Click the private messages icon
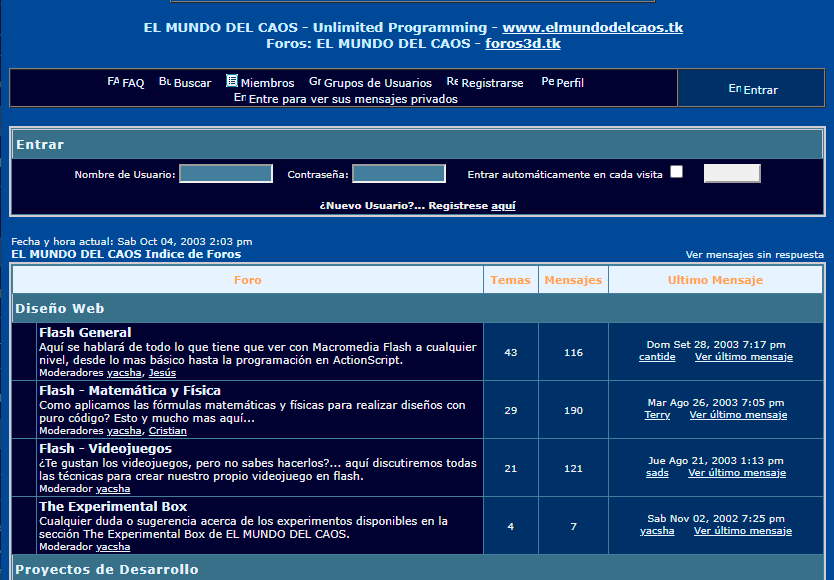 [x=240, y=98]
